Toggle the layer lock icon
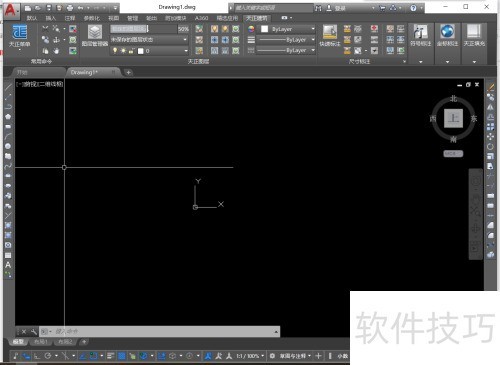 click(x=131, y=51)
